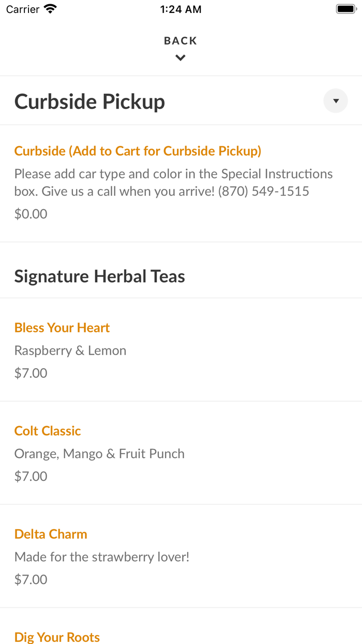The width and height of the screenshot is (362, 644).
Task: Tap the downward chevron under BACK
Action: (180, 58)
